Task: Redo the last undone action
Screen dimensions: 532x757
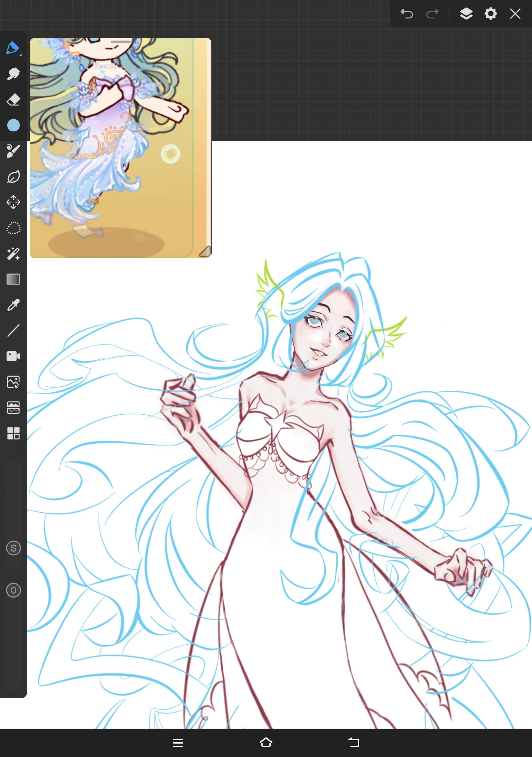Action: click(432, 14)
